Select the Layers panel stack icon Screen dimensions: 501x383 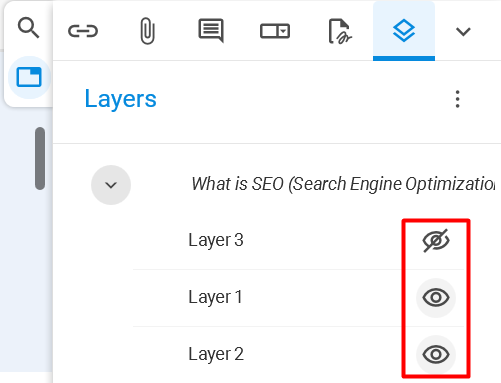click(404, 31)
